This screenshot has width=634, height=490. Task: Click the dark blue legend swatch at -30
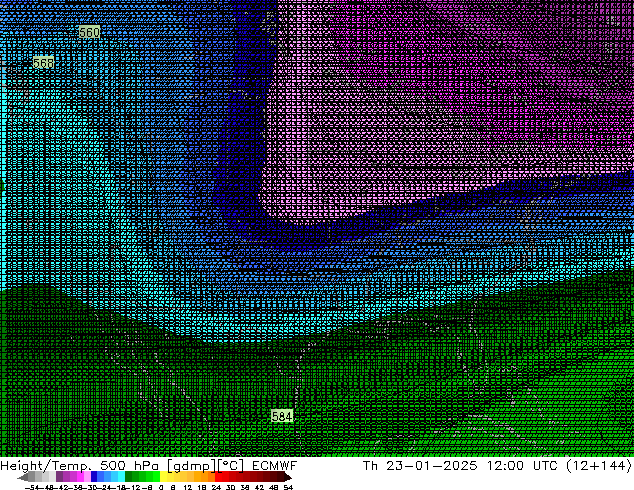click(94, 477)
